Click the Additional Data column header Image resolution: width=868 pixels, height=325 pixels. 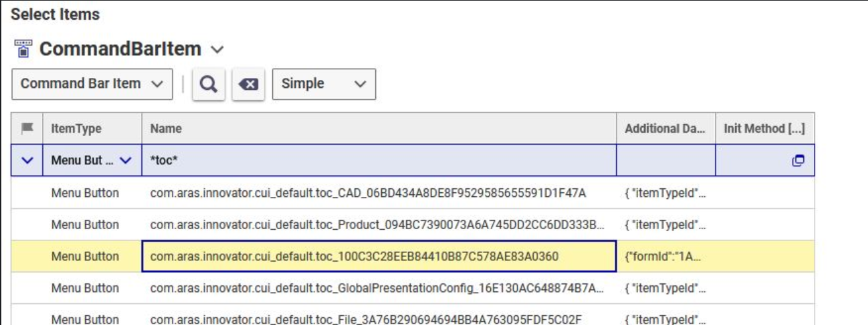coord(665,128)
